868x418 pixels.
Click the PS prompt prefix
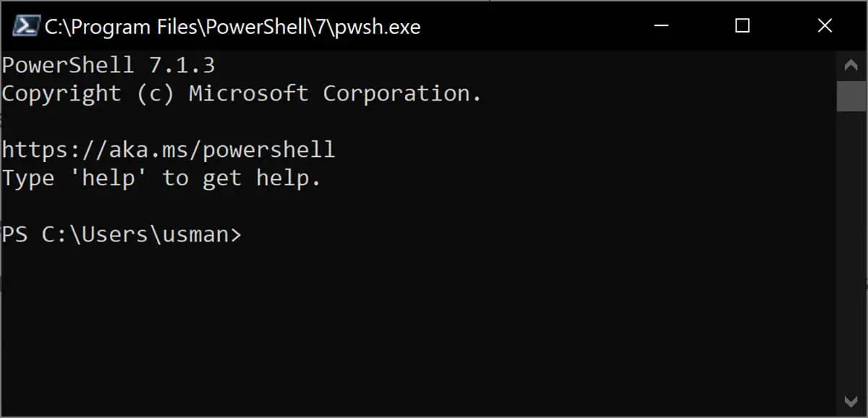(x=15, y=234)
